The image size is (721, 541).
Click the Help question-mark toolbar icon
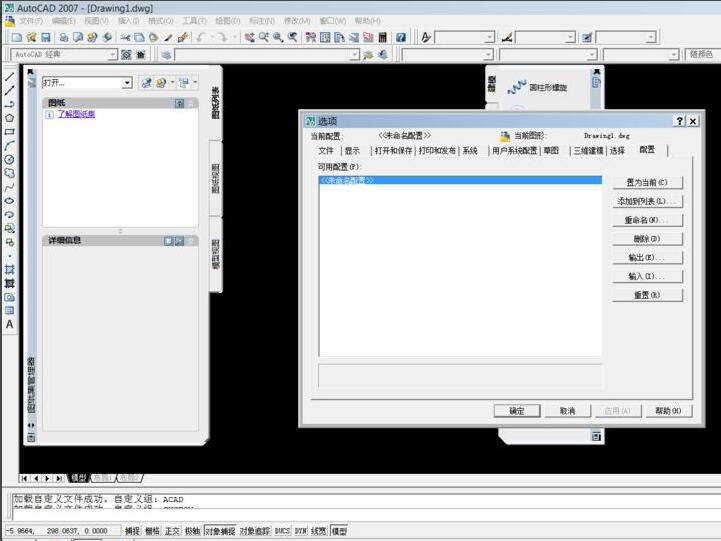(x=401, y=37)
